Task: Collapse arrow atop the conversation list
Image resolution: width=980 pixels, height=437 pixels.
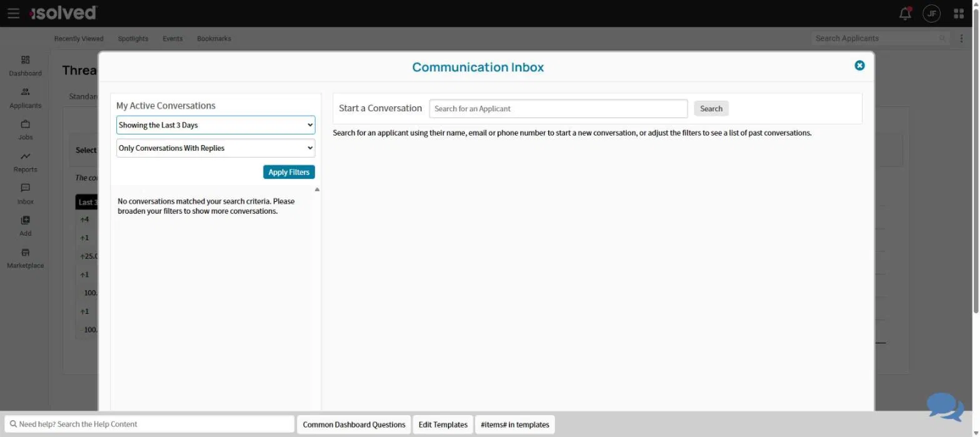Action: (x=317, y=189)
